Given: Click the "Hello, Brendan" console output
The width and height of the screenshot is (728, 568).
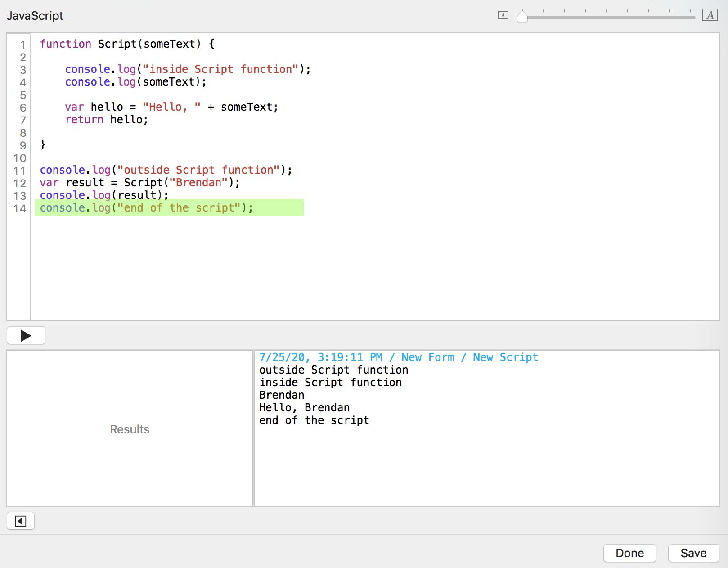Looking at the screenshot, I should pos(304,408).
